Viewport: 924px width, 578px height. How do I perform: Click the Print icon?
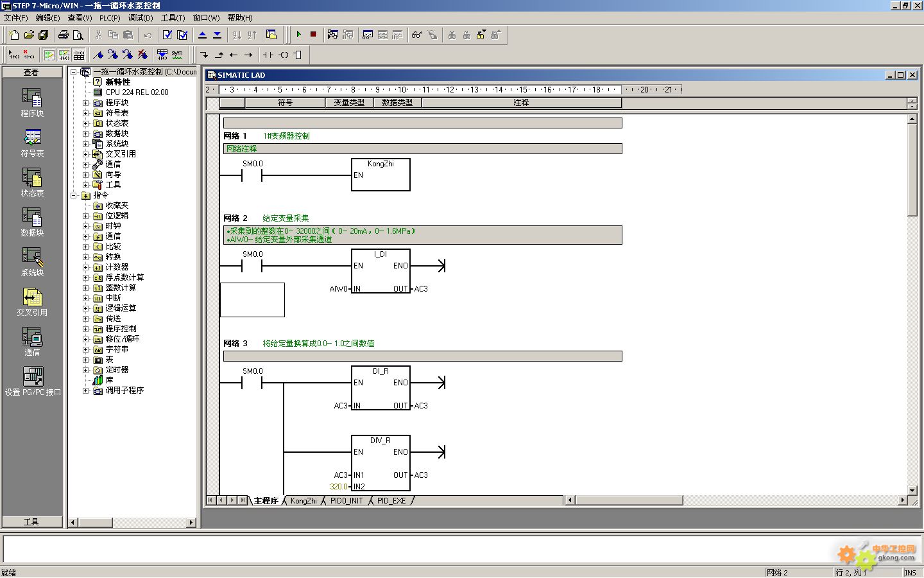(64, 35)
